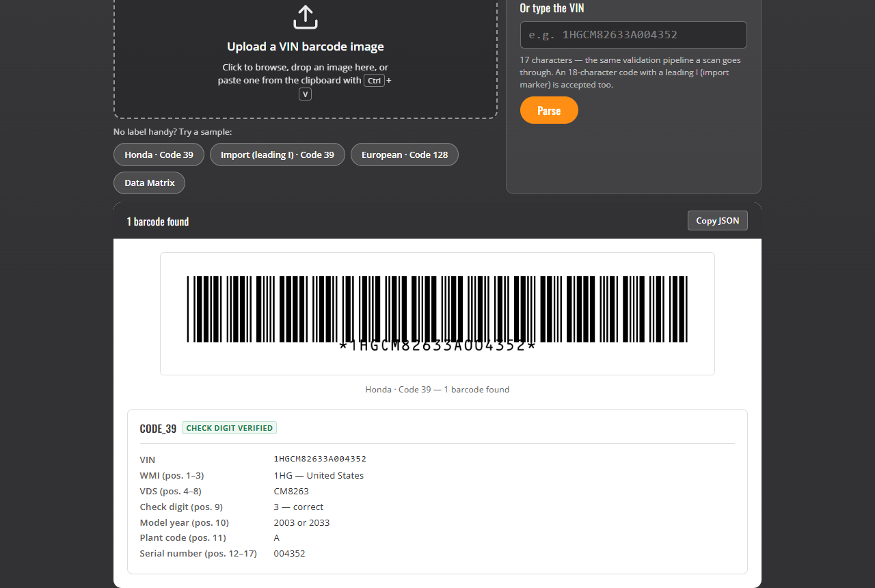Click the CHECK DIGIT VERIFIED badge
Viewport: 875px width, 588px height.
(230, 428)
